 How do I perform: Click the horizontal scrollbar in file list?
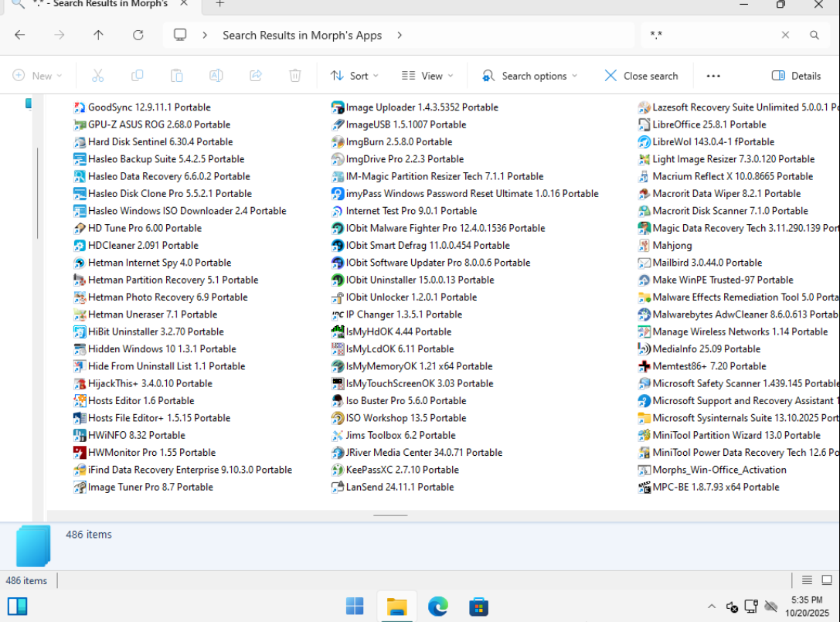click(390, 515)
